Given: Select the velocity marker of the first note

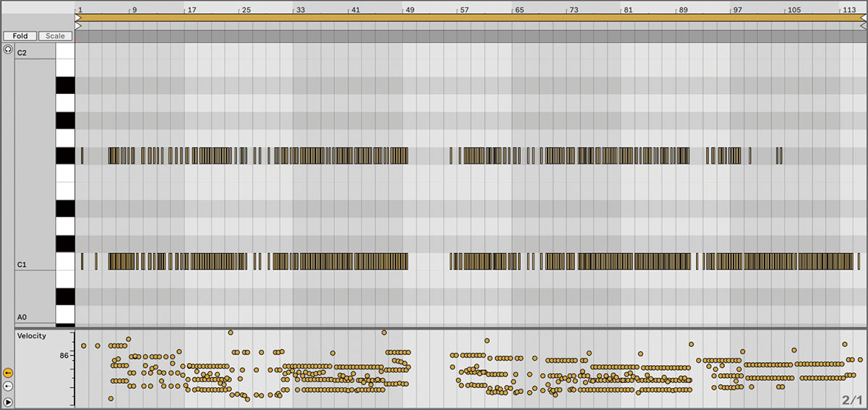Looking at the screenshot, I should click(x=83, y=346).
